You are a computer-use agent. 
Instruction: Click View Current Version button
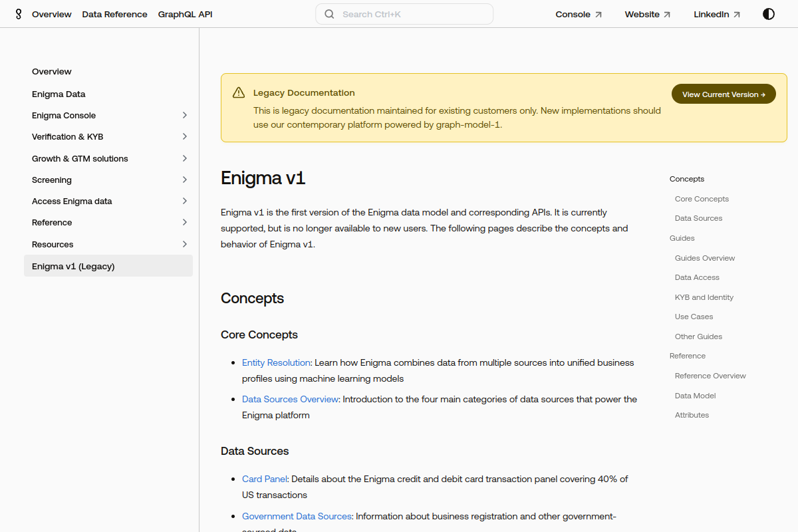(x=724, y=94)
